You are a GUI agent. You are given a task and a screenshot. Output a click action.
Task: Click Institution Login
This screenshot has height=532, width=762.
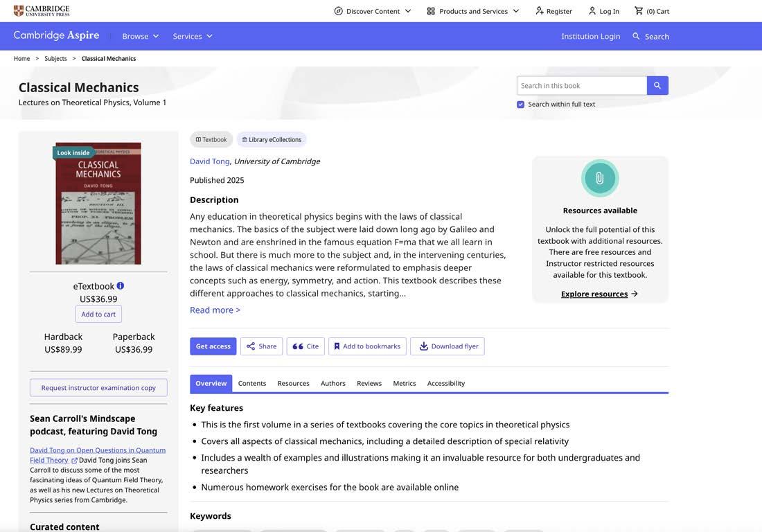[x=590, y=37]
